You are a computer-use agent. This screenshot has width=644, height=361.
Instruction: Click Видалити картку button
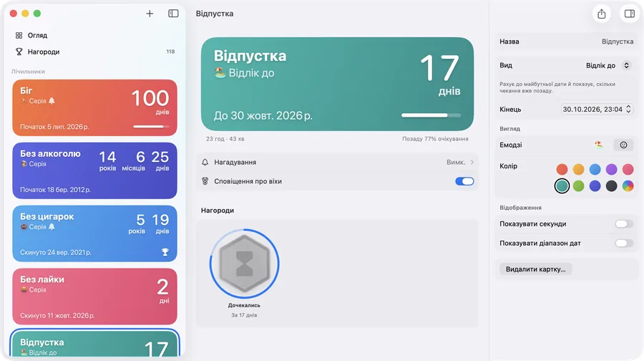[x=535, y=269]
